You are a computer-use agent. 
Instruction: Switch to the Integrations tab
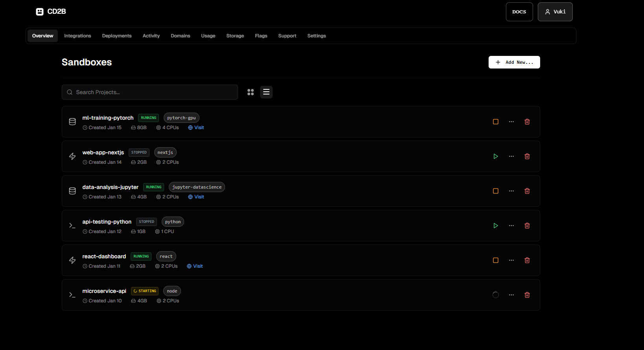78,36
